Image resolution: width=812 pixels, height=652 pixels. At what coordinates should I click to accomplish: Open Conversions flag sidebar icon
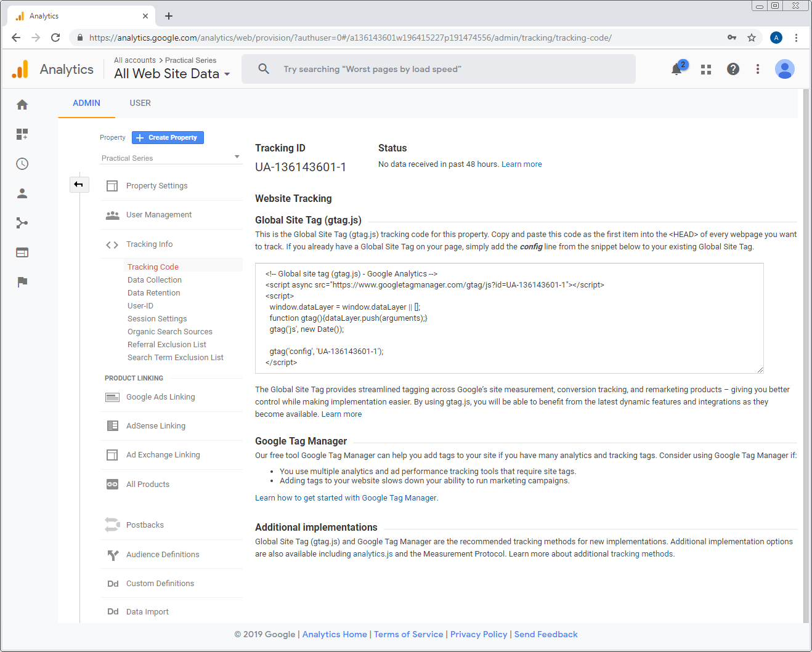click(x=22, y=282)
